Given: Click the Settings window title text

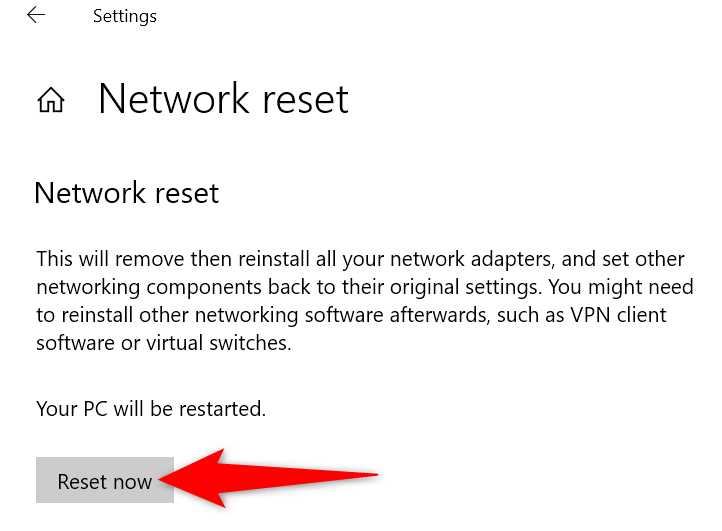Looking at the screenshot, I should [x=124, y=16].
